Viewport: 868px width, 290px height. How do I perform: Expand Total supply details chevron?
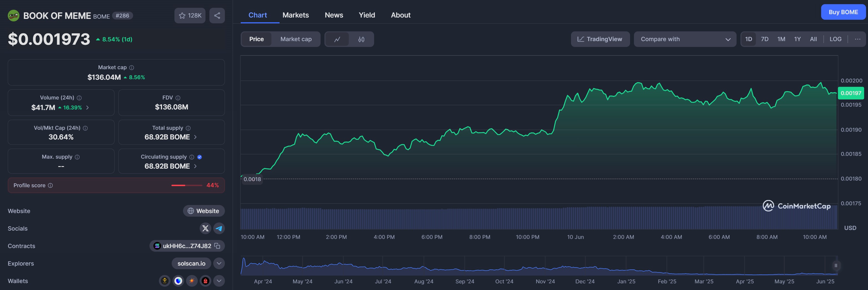click(x=196, y=137)
